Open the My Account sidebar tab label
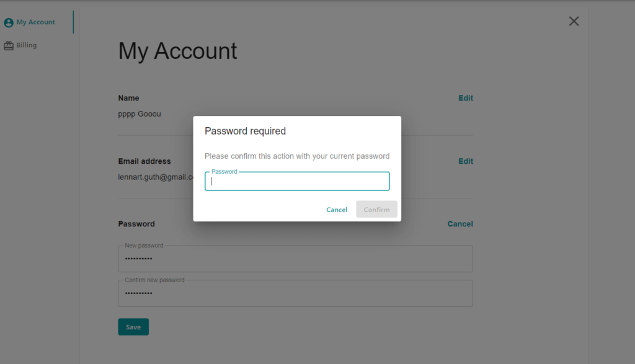Screen dimensions: 635x364 pos(35,22)
